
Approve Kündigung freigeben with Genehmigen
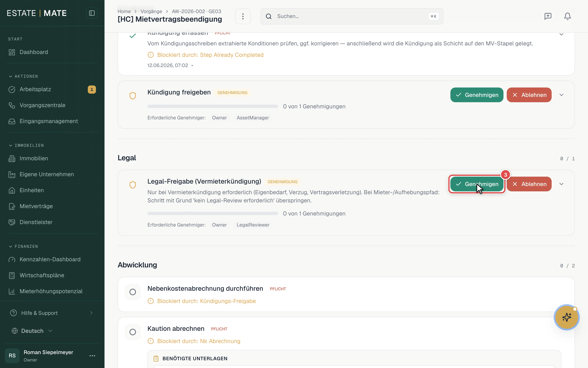click(477, 95)
